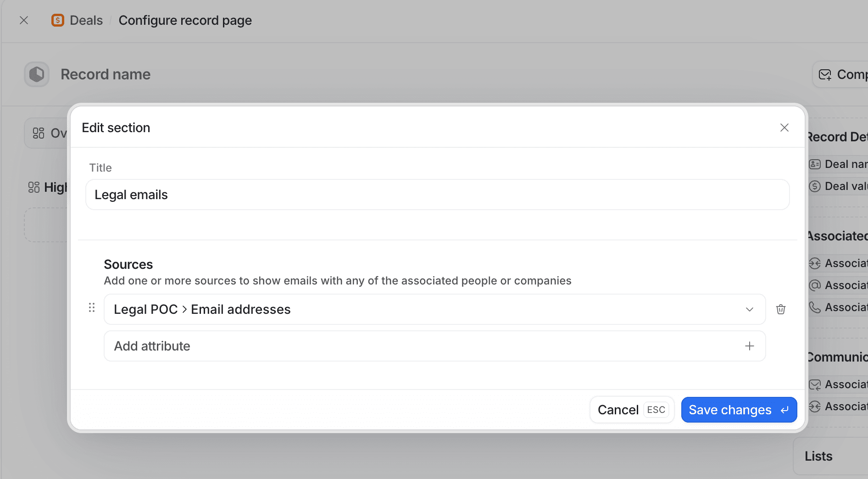This screenshot has height=479, width=868.
Task: Open the Configure record page breadcrumb
Action: (185, 20)
